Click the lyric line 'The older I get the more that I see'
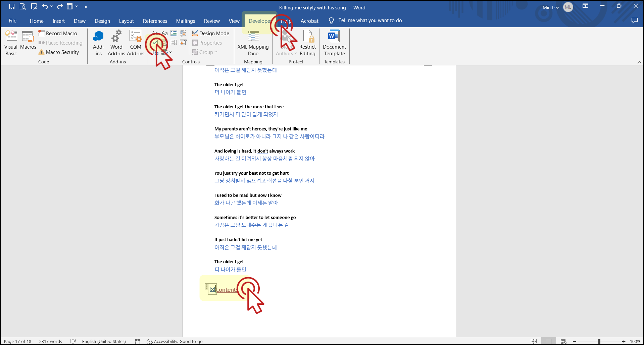This screenshot has height=345, width=644. [x=249, y=107]
